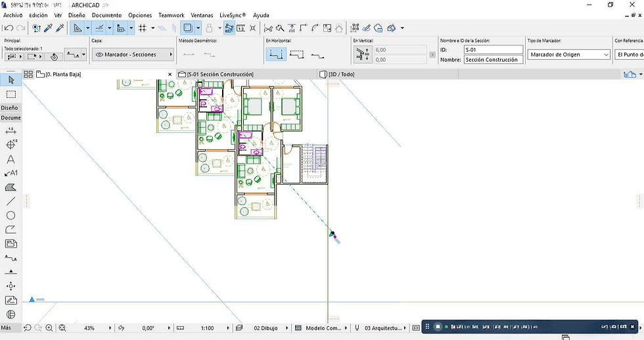The image size is (644, 340).
Task: Toggle grid snapping with the grid icon
Action: click(142, 28)
